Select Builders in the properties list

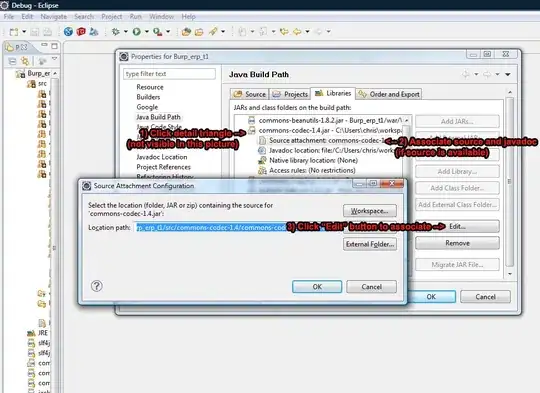click(148, 97)
